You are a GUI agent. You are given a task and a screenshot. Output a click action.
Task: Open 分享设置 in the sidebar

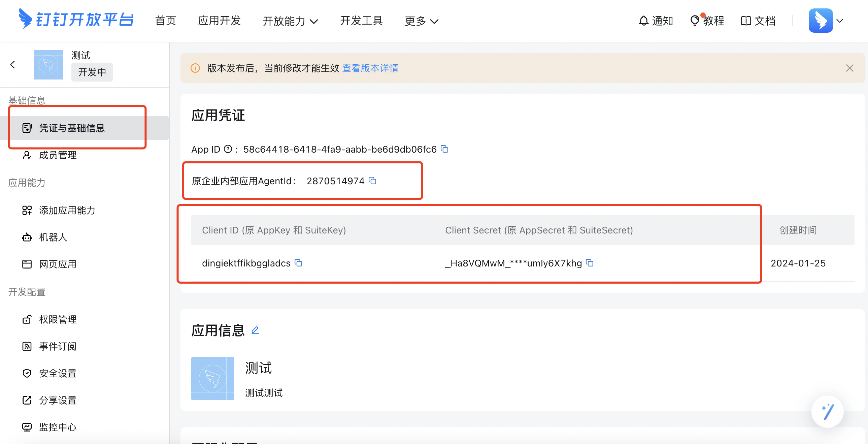[58, 401]
